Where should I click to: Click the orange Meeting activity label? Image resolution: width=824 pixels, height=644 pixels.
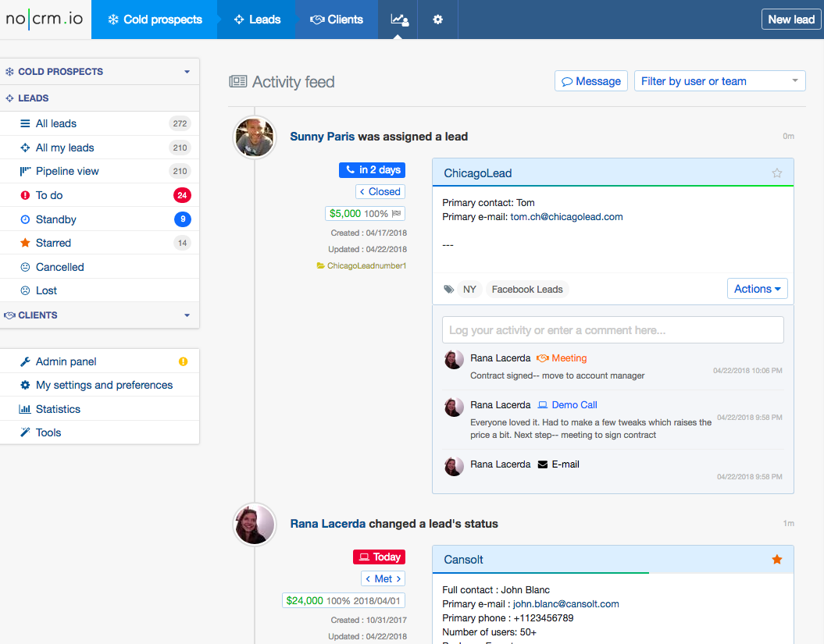(569, 358)
